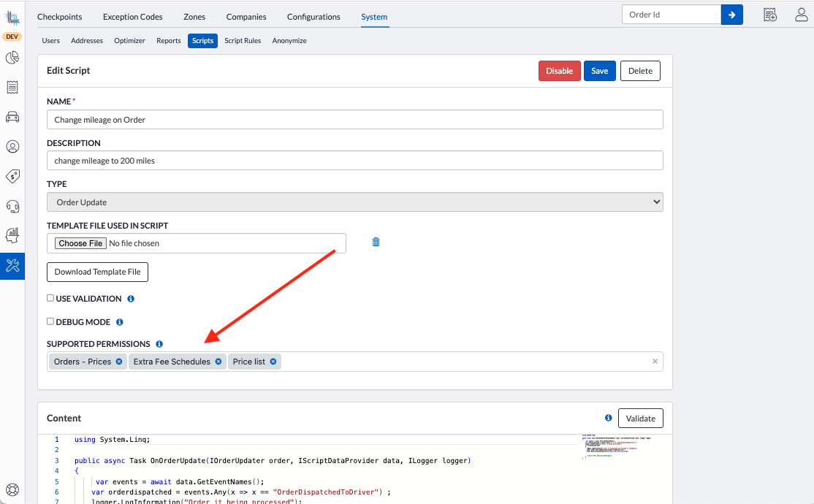Click the Description input field

pyautogui.click(x=355, y=161)
